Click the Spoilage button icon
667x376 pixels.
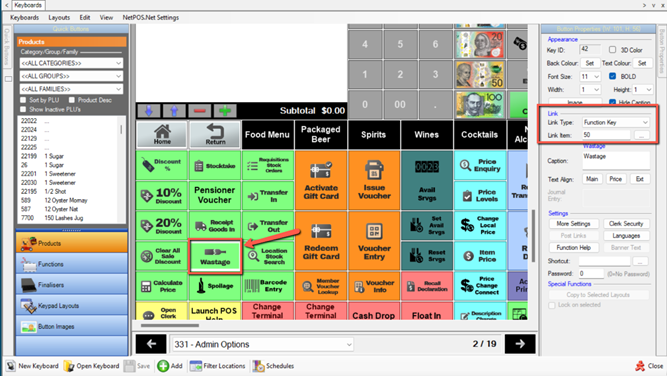[202, 286]
